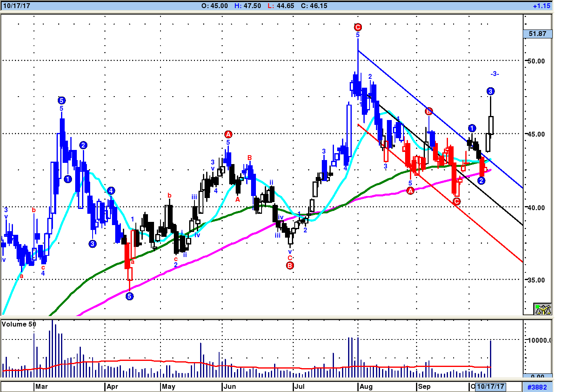Click the balance scales icon on price axis

point(543,309)
